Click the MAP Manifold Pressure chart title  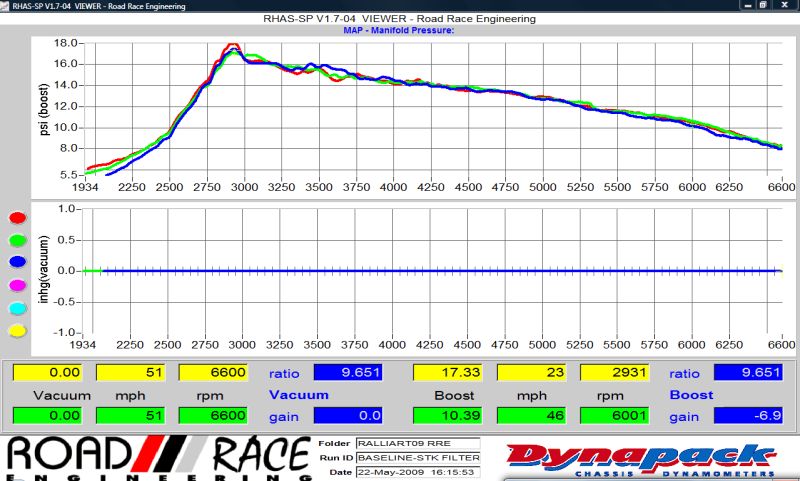399,30
